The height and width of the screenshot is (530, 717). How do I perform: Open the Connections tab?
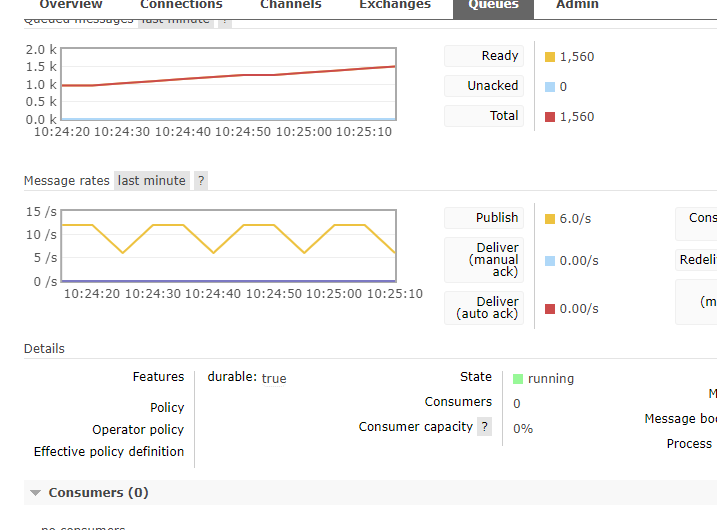181,5
